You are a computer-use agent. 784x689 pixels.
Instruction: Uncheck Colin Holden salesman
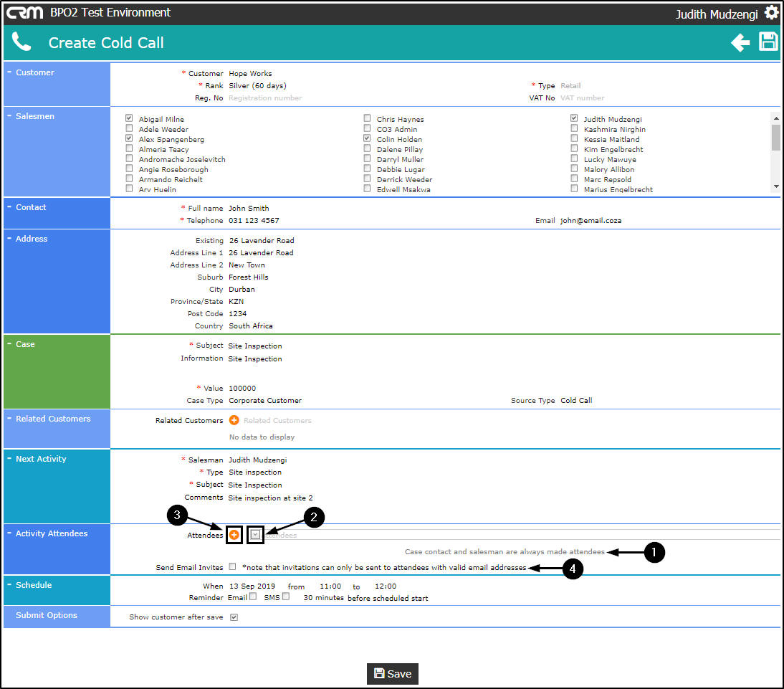tap(367, 138)
